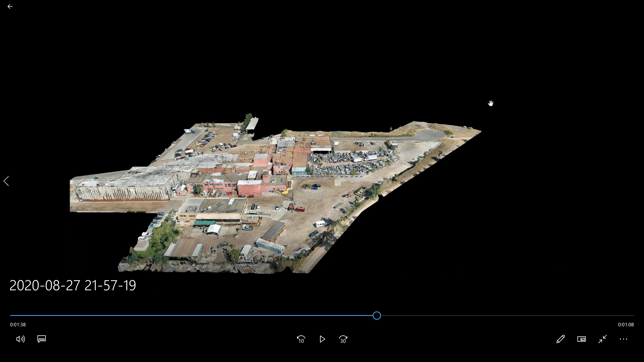Exit full screen with the arrows icon
The image size is (644, 362).
point(603,339)
